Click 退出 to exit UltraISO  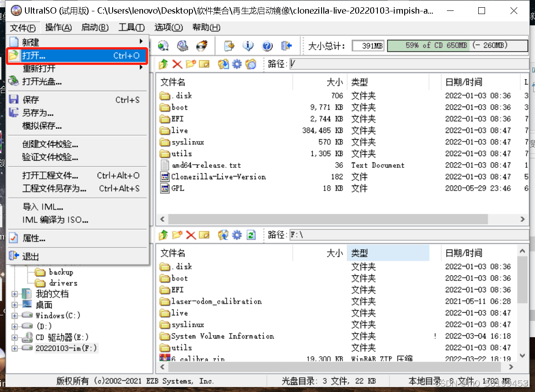tap(78, 256)
